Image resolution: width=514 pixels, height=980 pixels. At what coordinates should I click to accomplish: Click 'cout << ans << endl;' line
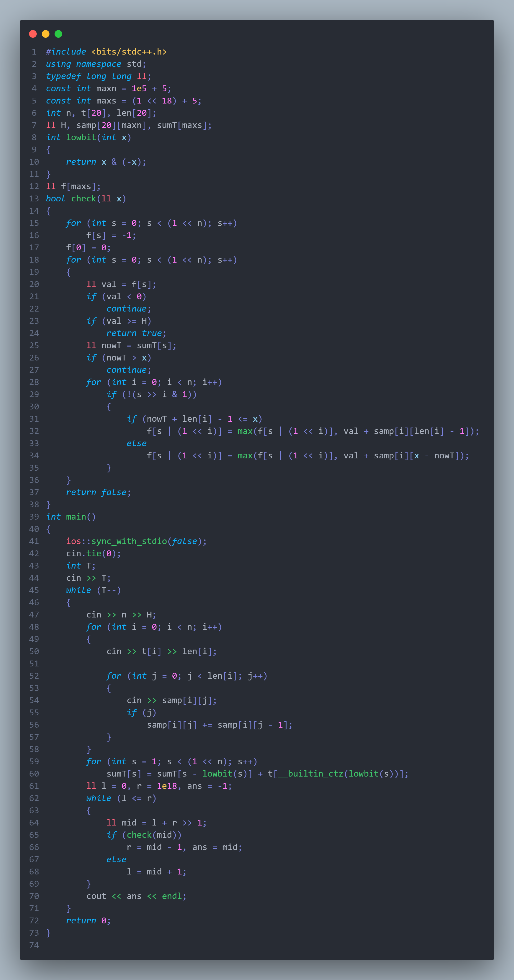pos(136,896)
